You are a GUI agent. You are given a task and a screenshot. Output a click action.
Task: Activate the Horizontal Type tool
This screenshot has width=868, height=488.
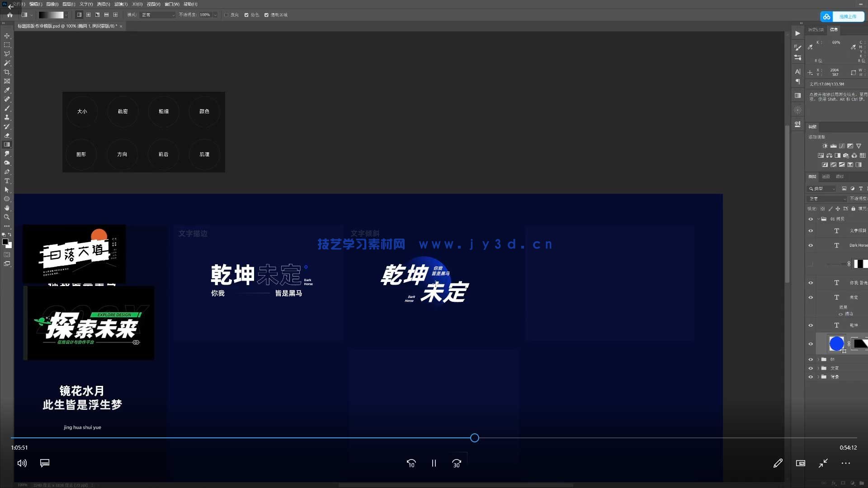coord(7,181)
